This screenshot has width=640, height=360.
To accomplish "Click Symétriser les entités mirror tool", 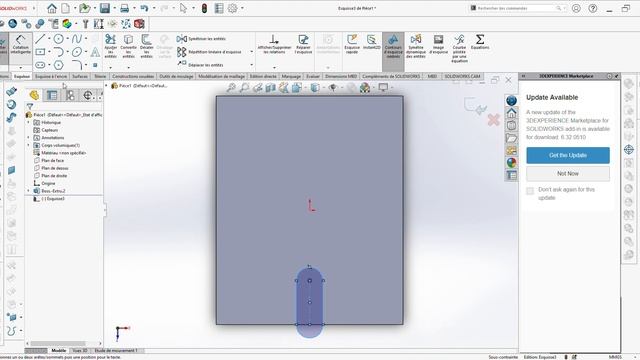I will (201, 39).
